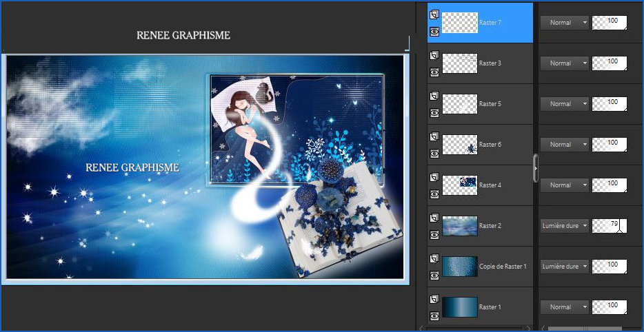Click the opacity slider of Raster 5
This screenshot has width=644, height=332.
pos(610,104)
